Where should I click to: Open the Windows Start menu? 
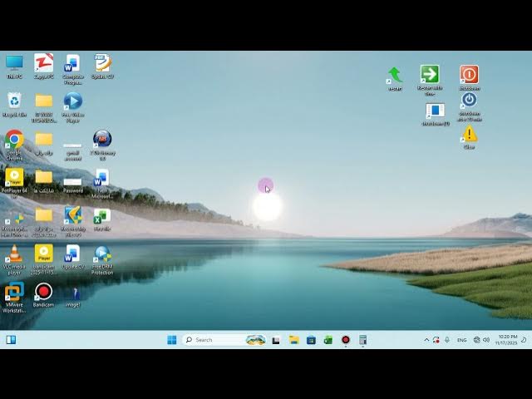[x=172, y=340]
